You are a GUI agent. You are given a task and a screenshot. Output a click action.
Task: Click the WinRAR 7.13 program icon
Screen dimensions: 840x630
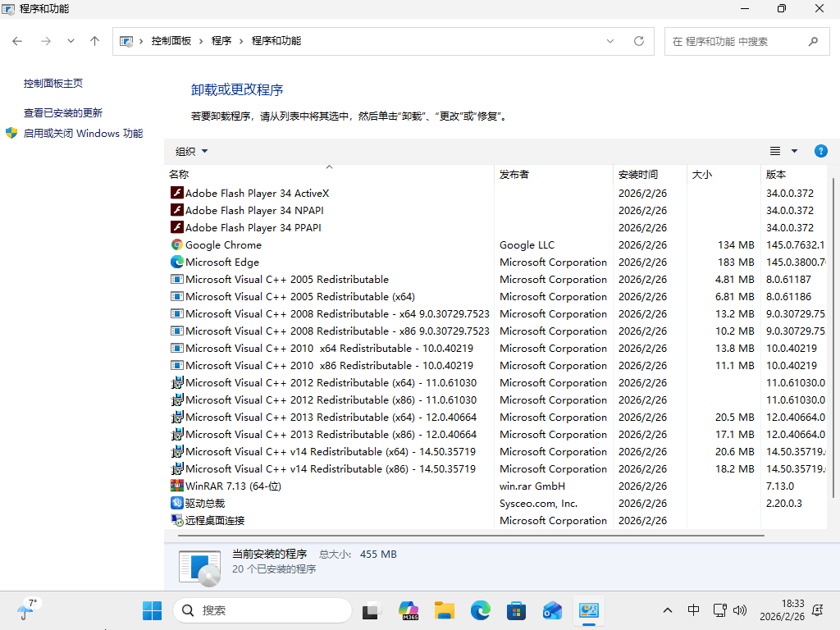click(176, 486)
